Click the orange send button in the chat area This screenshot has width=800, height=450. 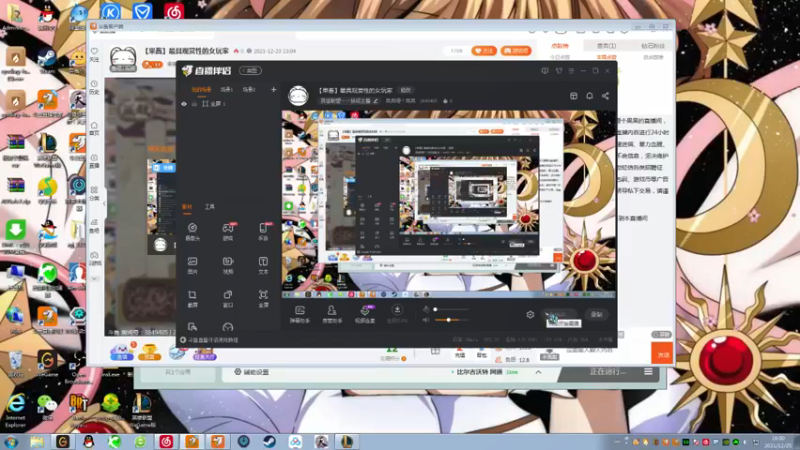(662, 354)
